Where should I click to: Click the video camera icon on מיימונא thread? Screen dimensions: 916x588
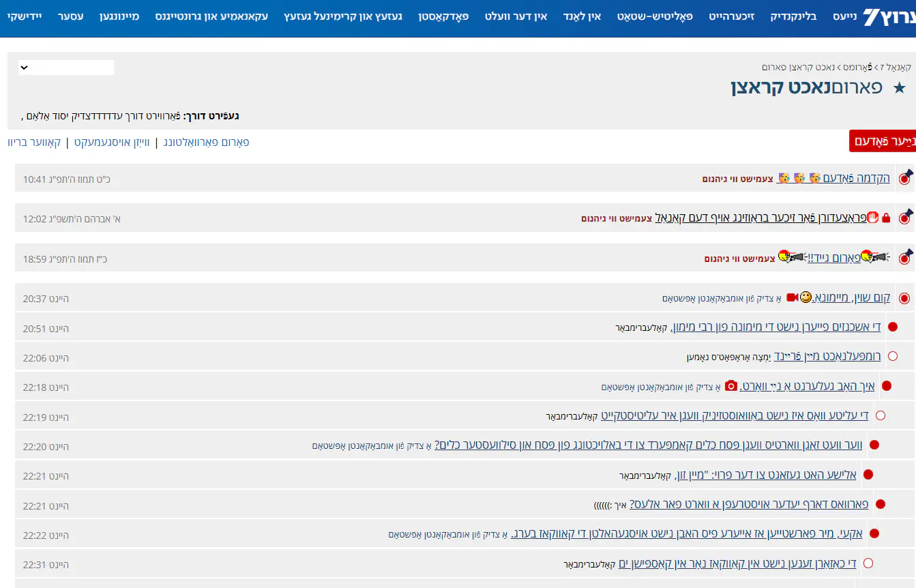pos(793,298)
